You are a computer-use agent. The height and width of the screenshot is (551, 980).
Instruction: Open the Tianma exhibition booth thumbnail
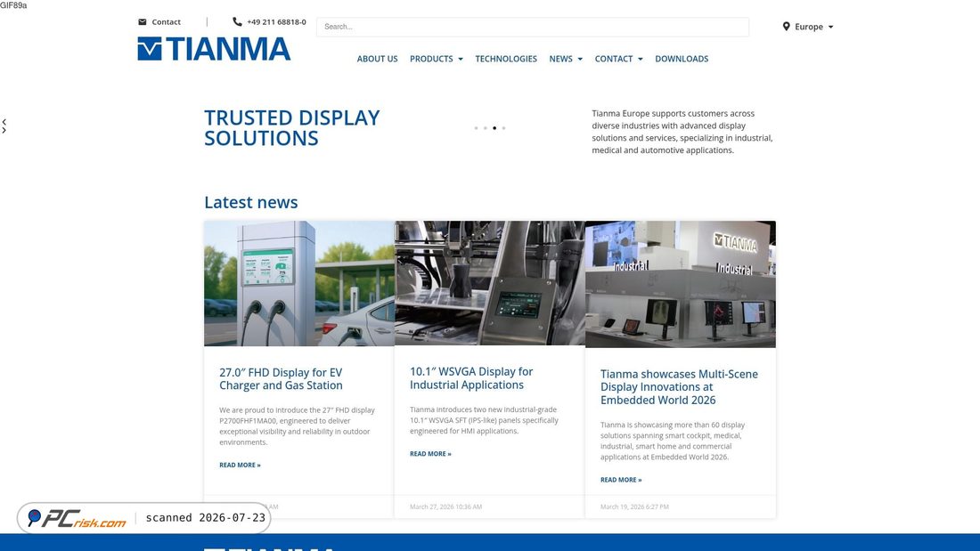(680, 284)
